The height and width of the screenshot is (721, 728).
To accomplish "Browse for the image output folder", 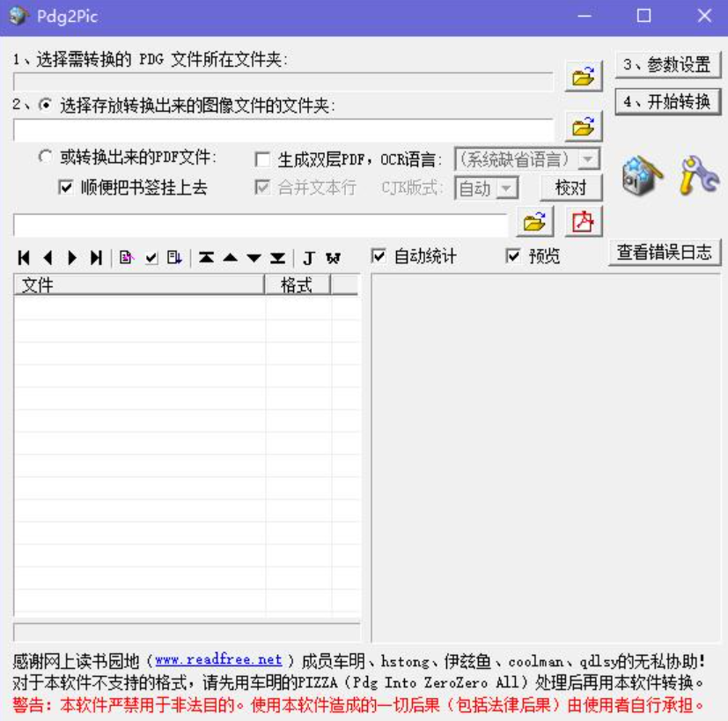I will coord(583,126).
